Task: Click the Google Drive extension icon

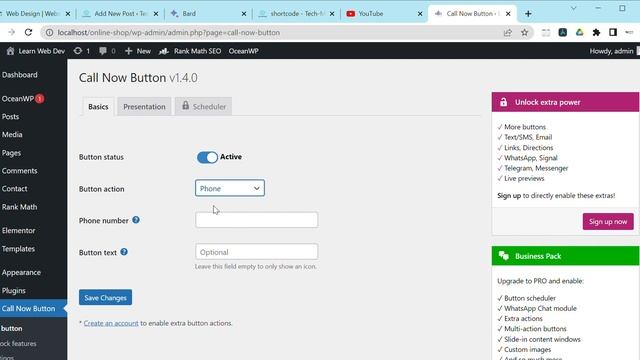Action: [580, 32]
